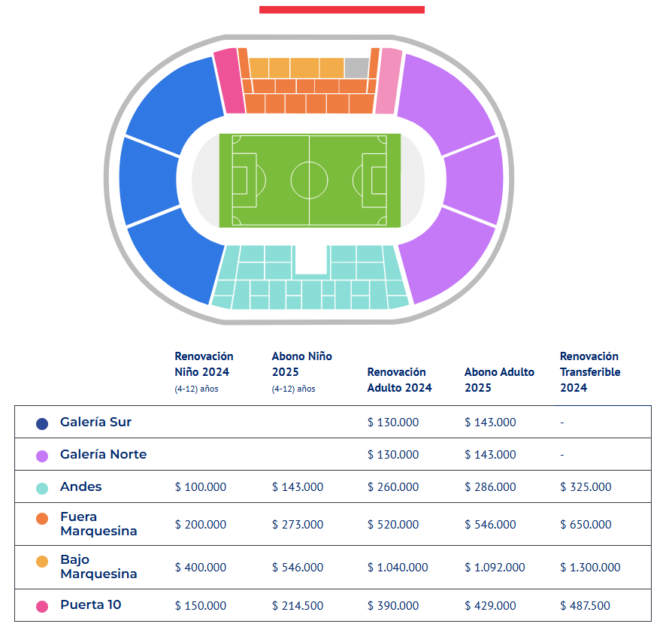Select the $ 100.000 Andes child renewal price
The height and width of the screenshot is (627, 672).
[x=200, y=487]
